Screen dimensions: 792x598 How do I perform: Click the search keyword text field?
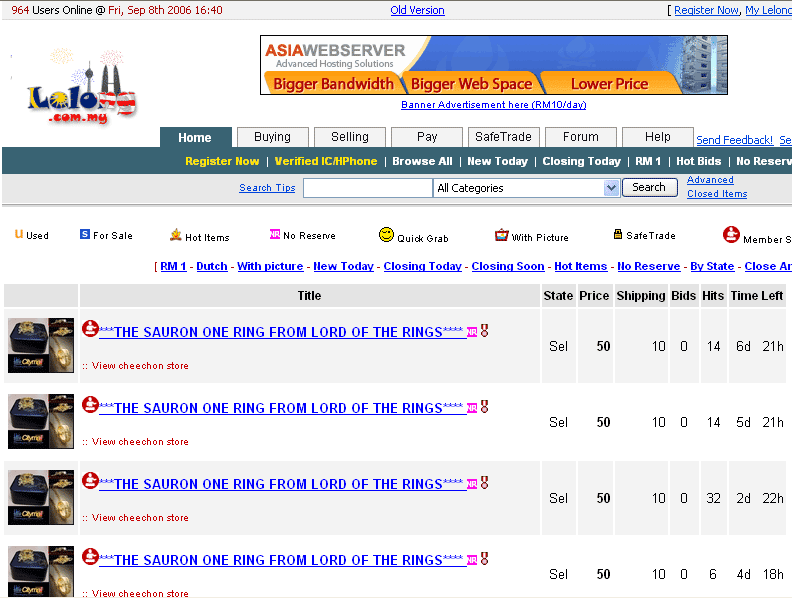click(x=367, y=188)
